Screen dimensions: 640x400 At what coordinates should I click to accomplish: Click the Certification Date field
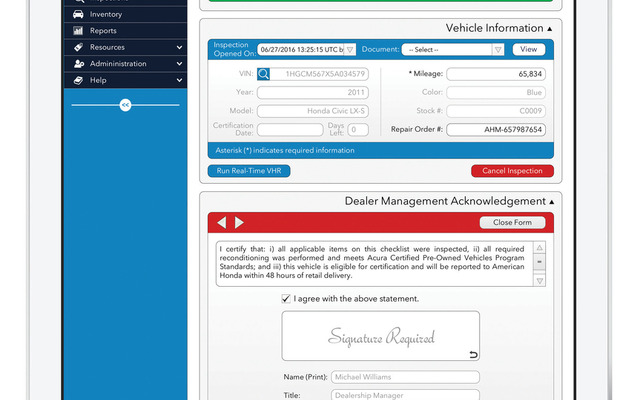(290, 130)
